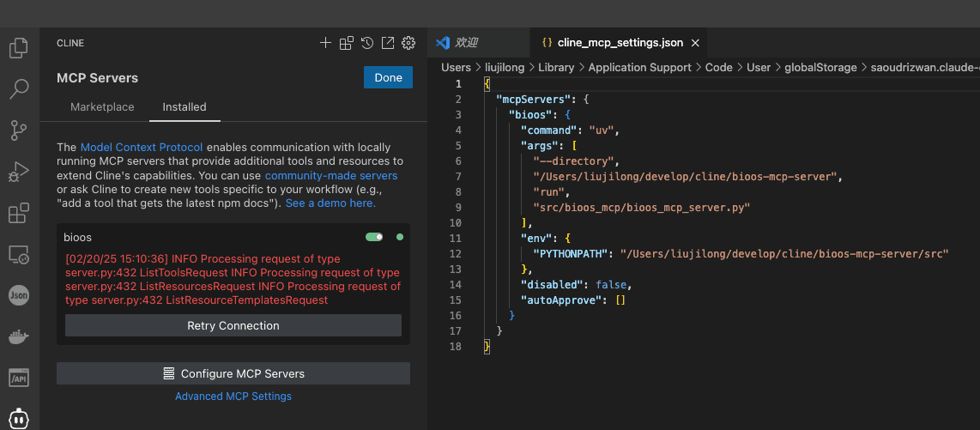Viewport: 980px width, 430px height.
Task: Click the red bioos server log message
Action: point(233,280)
